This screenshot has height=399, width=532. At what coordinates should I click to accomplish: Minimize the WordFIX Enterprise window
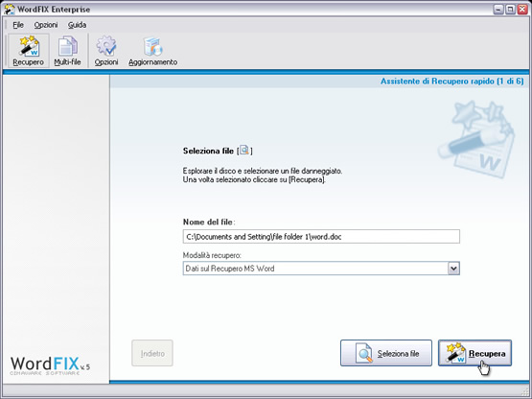click(x=498, y=10)
